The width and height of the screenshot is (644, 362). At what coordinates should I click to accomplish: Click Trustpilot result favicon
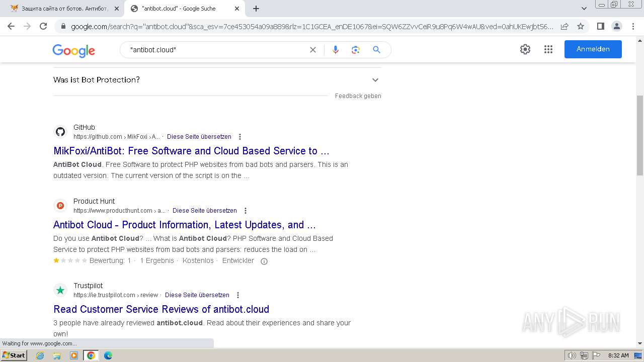(x=60, y=290)
